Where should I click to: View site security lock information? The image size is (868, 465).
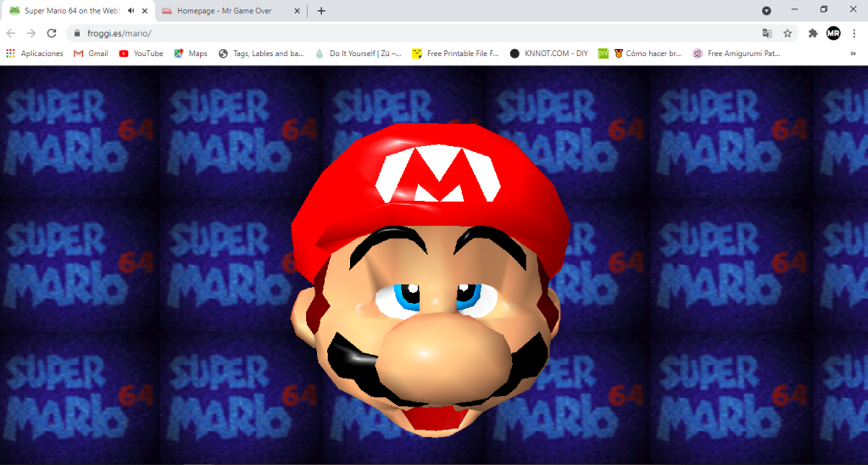[77, 33]
